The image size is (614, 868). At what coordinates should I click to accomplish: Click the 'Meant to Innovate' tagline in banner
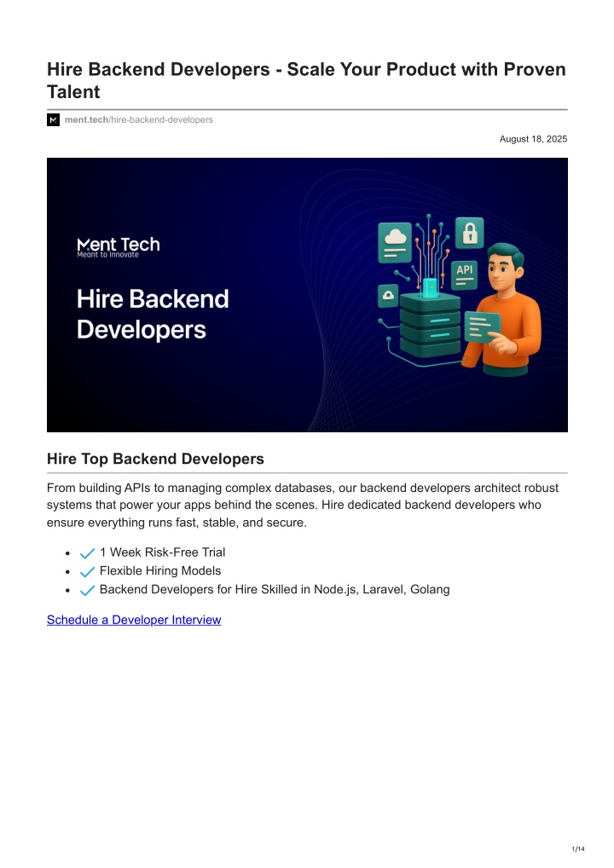tap(108, 255)
